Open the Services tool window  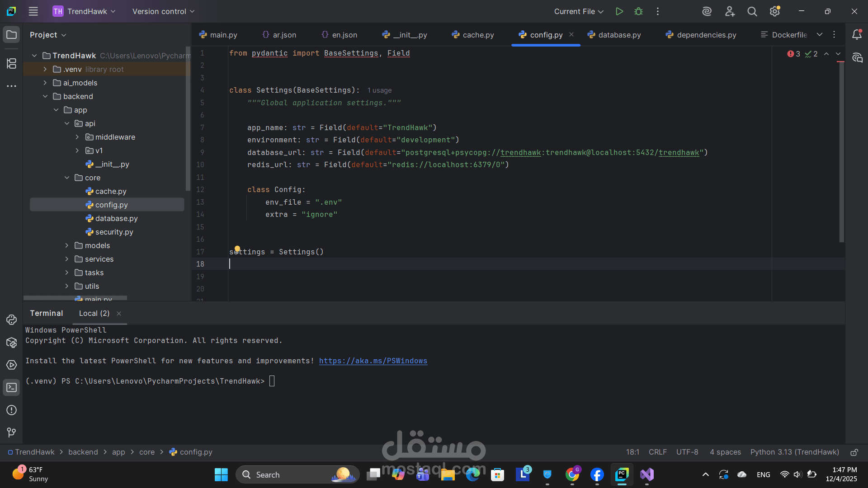point(11,365)
